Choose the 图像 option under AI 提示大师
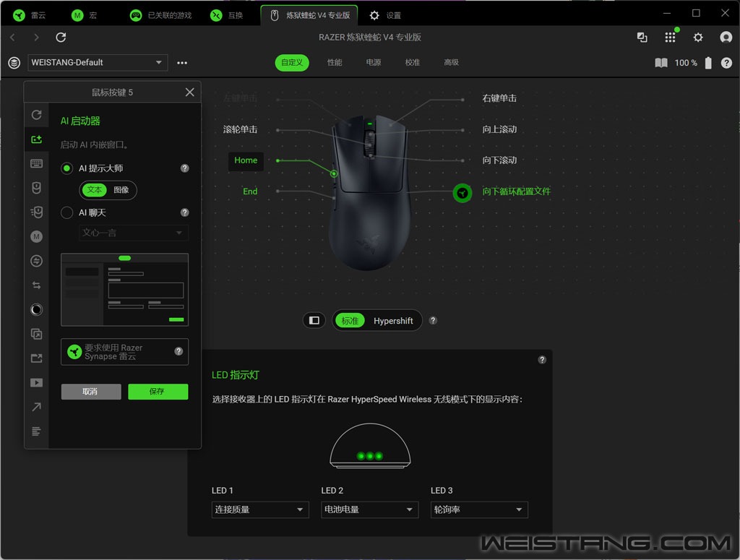 (x=121, y=190)
